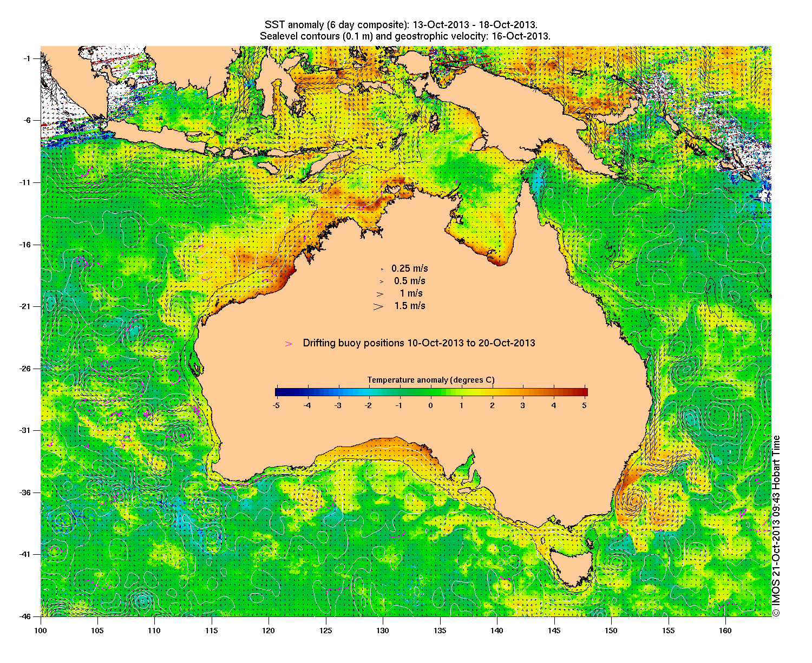Click the Sealevel contours and geostrophic velocity subtitle
The height and width of the screenshot is (663, 812).
[x=405, y=36]
